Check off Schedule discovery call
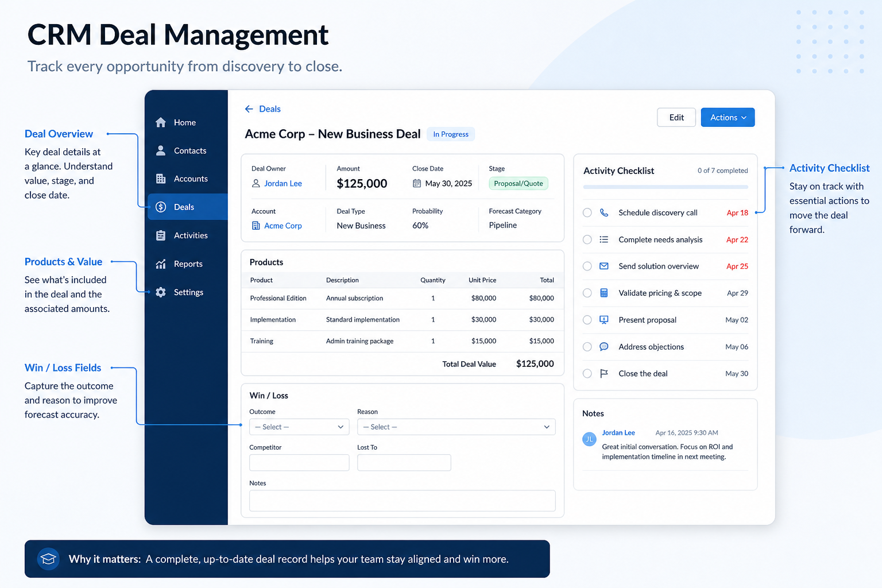 pyautogui.click(x=587, y=212)
